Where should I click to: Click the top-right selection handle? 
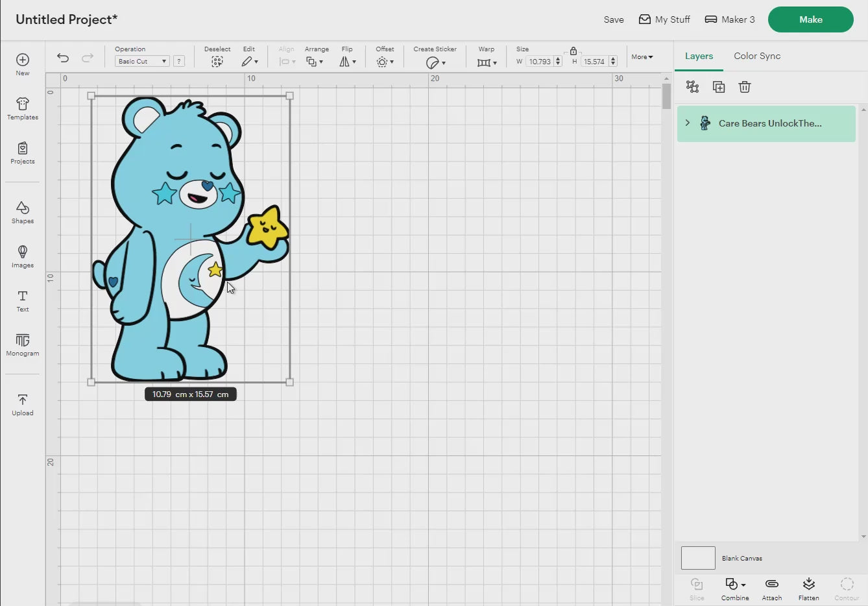coord(289,96)
